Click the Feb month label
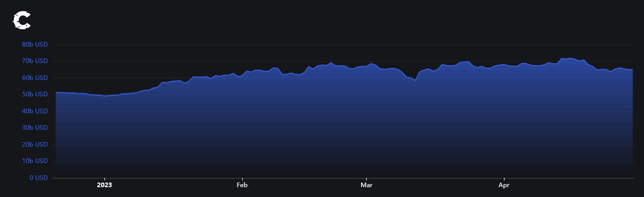The height and width of the screenshot is (197, 644). point(242,185)
